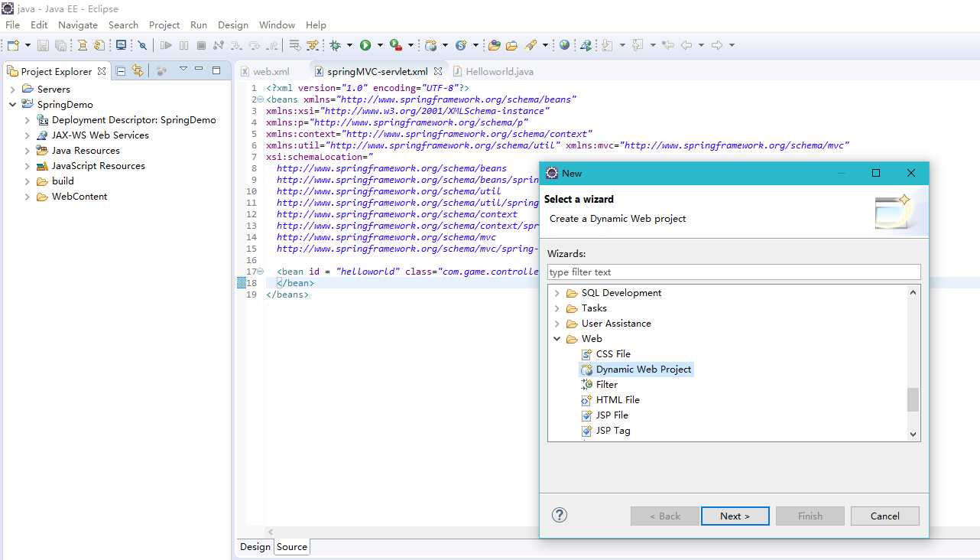This screenshot has height=560, width=980.
Task: Click the green Run icon
Action: (365, 45)
